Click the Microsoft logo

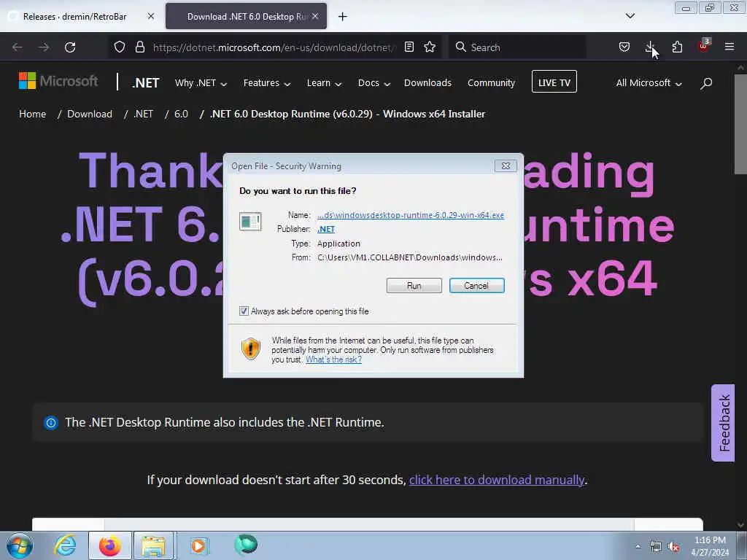58,81
